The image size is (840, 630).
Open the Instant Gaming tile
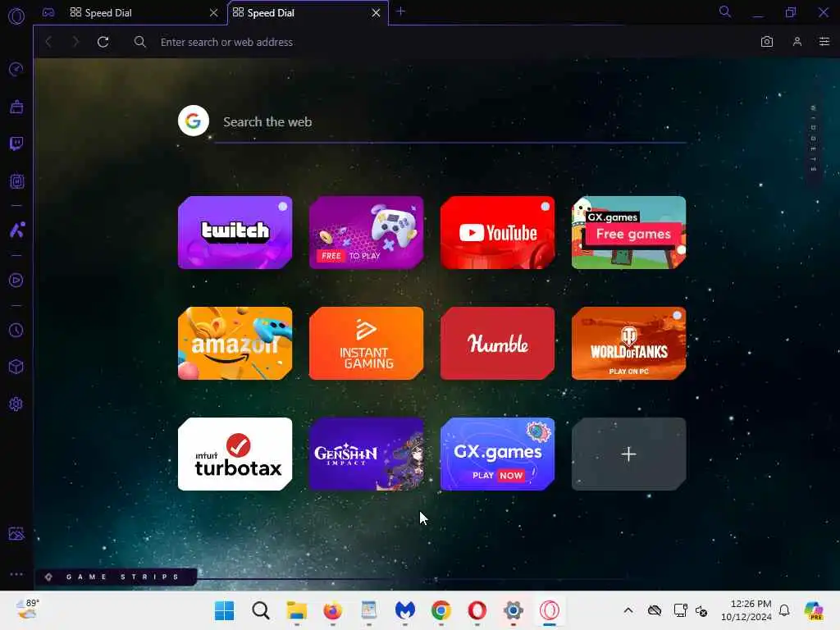point(367,344)
